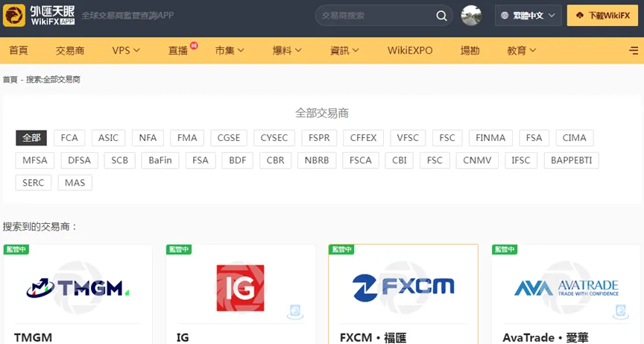644x344 pixels.
Task: Expand the 爆料 menu
Action: pyautogui.click(x=287, y=51)
